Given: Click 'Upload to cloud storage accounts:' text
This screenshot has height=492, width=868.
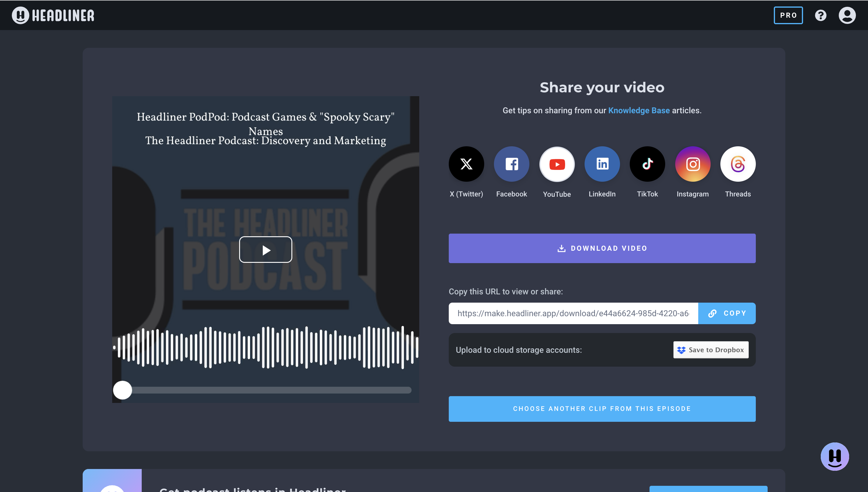Looking at the screenshot, I should pyautogui.click(x=519, y=350).
